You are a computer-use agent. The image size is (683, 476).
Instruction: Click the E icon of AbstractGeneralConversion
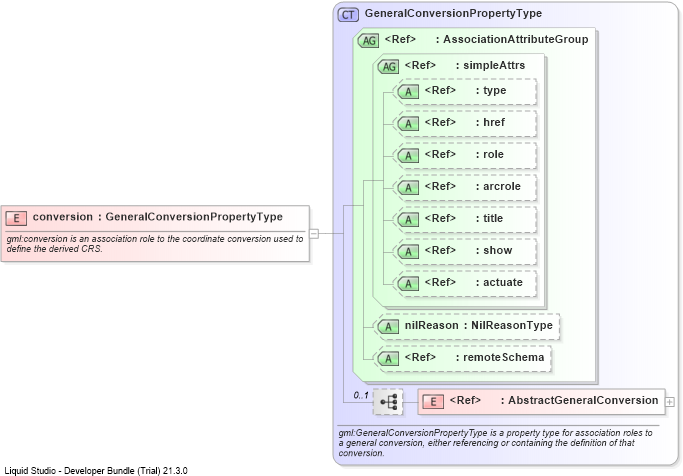click(x=433, y=402)
